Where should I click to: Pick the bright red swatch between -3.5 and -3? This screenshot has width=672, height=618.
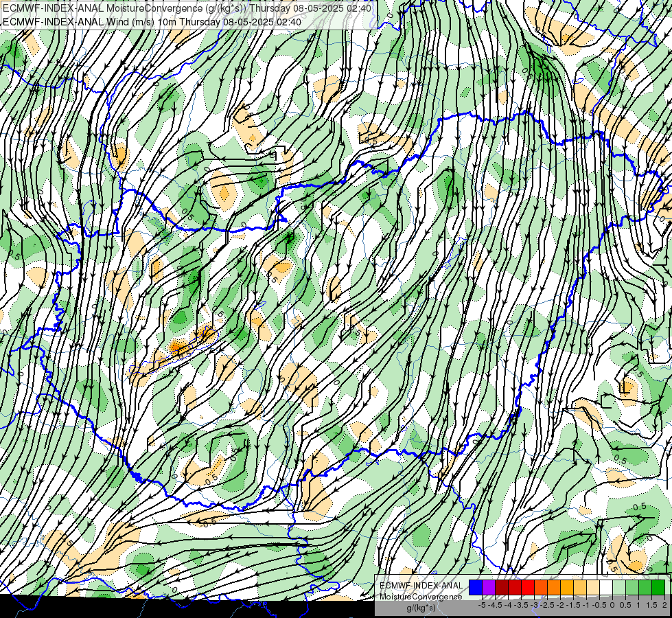tap(528, 588)
